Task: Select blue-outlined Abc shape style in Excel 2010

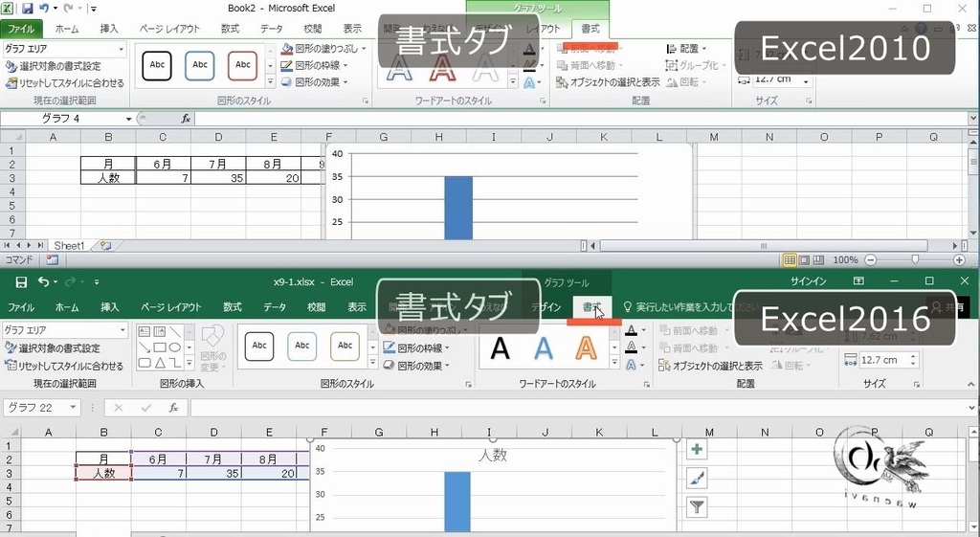Action: (x=200, y=65)
